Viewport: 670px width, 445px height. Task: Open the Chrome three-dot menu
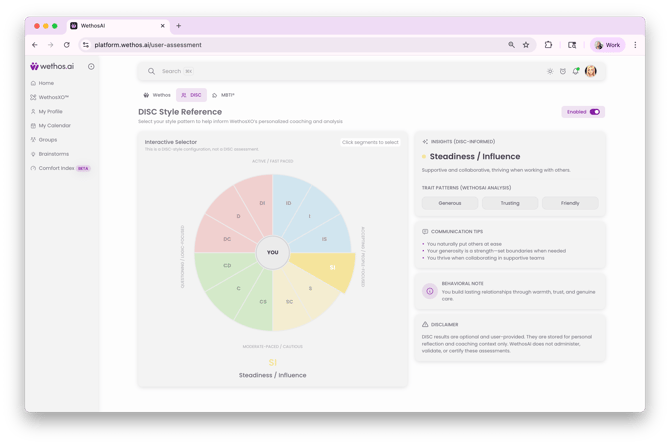pyautogui.click(x=635, y=45)
